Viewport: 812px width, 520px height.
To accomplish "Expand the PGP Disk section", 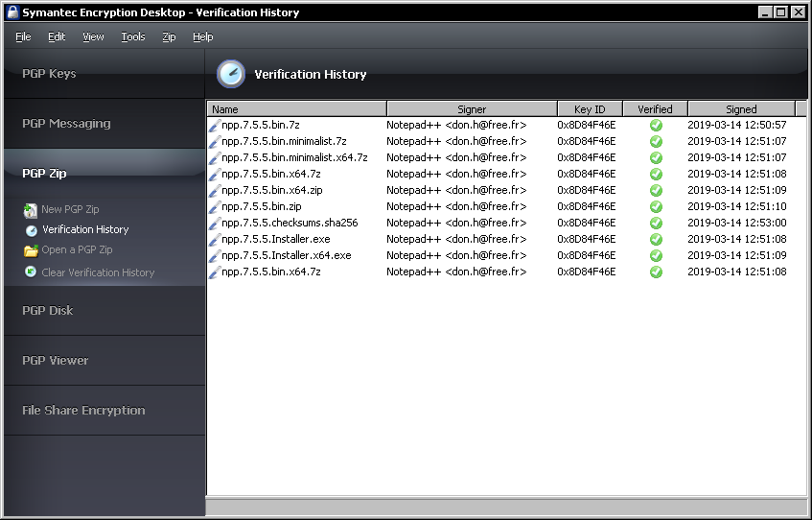I will tap(104, 310).
